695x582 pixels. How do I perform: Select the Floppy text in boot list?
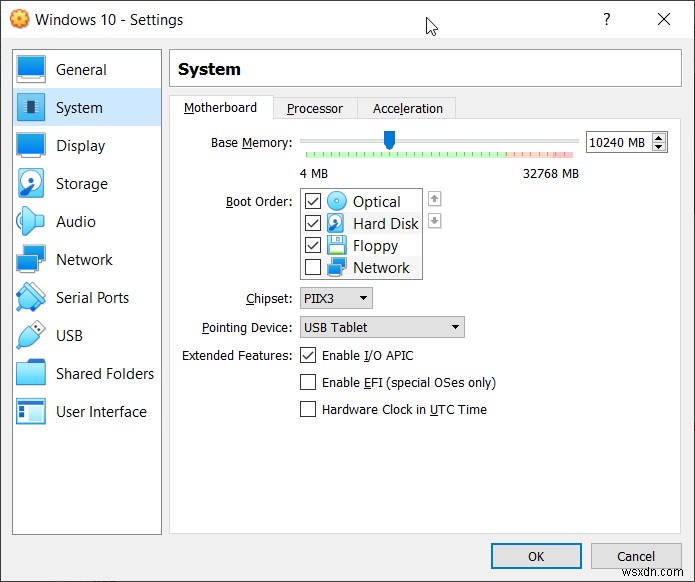(375, 246)
